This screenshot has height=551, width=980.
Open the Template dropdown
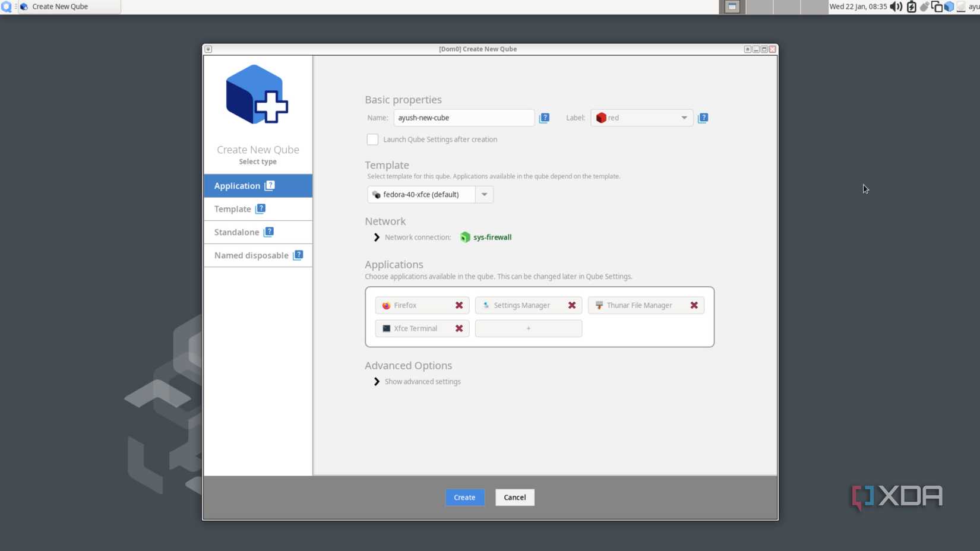coord(484,194)
